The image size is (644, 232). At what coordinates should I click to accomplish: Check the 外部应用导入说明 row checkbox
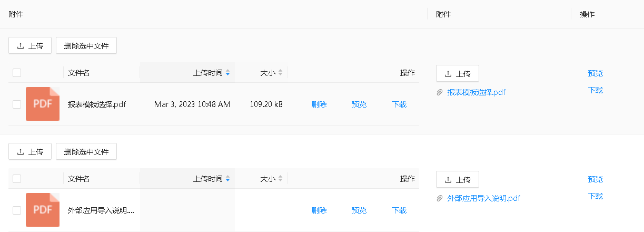[17, 210]
